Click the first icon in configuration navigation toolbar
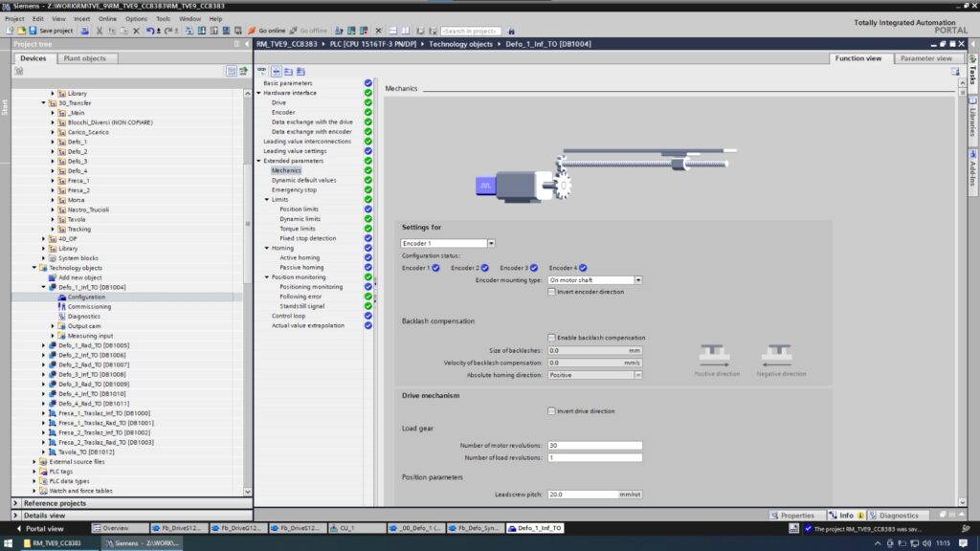The image size is (980, 551). pyautogui.click(x=262, y=71)
